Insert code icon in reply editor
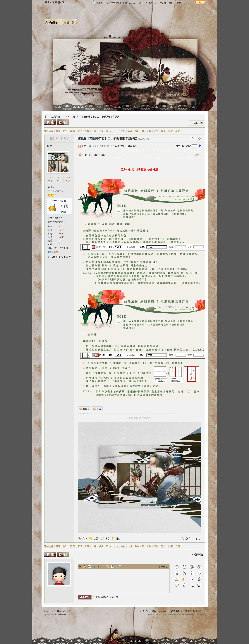Viewport: 249px width, 644px height. click(103, 566)
